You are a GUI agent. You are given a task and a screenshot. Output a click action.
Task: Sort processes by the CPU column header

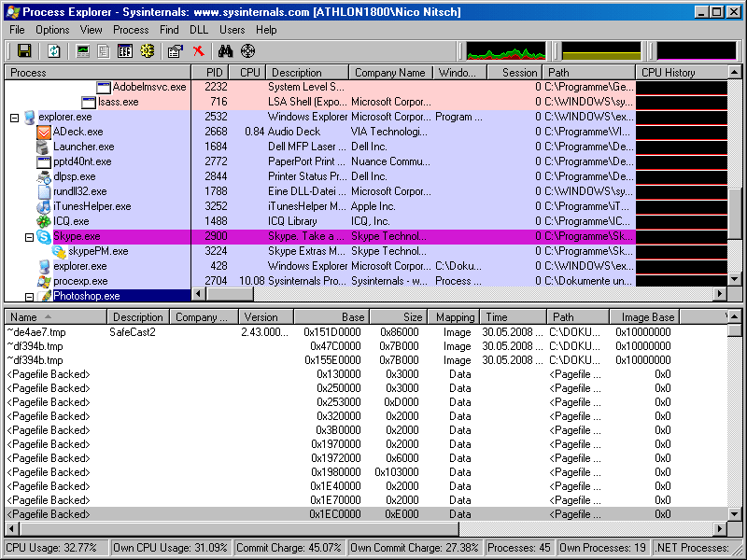click(x=247, y=73)
